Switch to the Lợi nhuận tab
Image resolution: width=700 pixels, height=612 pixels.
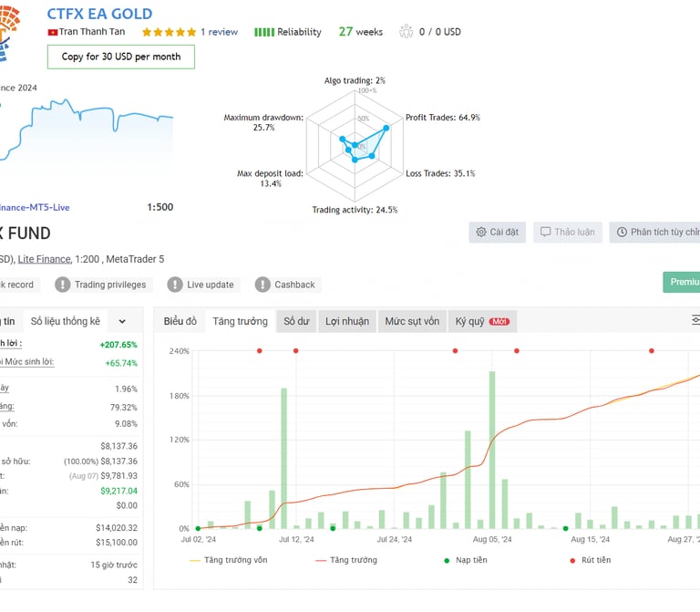pos(347,321)
